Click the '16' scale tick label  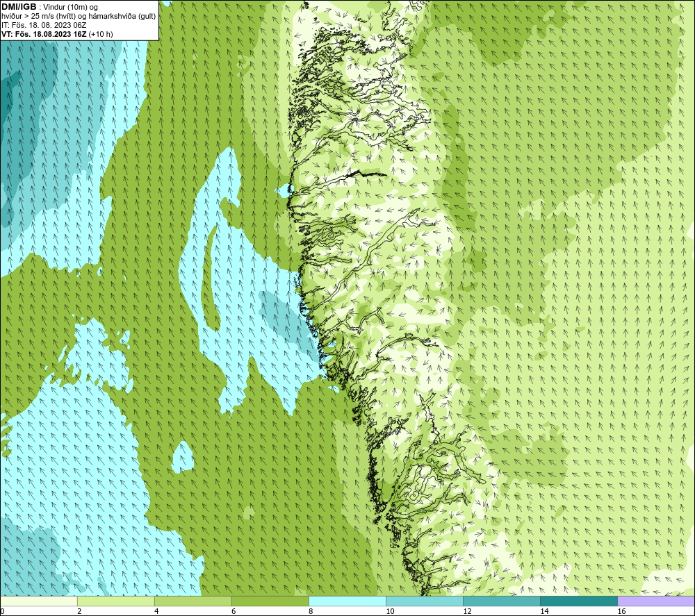click(621, 612)
